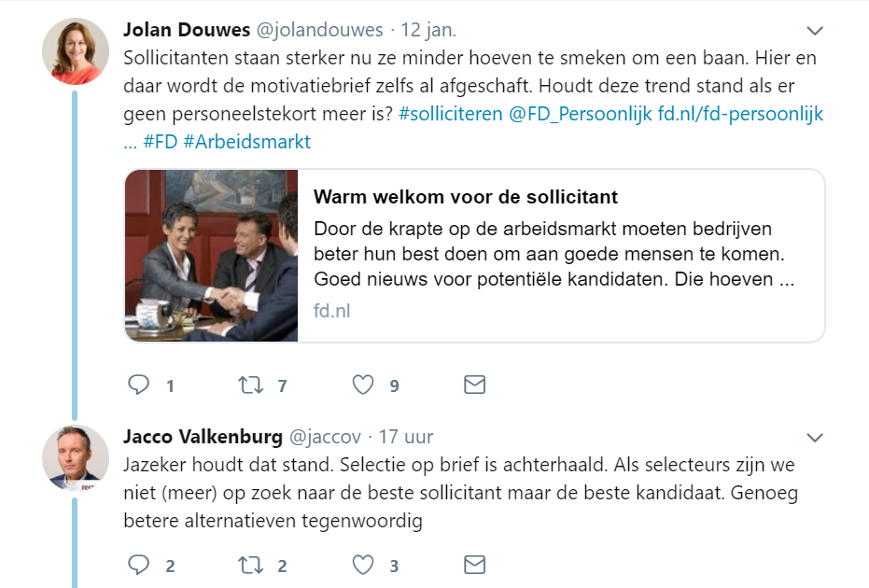Image resolution: width=869 pixels, height=588 pixels.
Task: Share Jacco Valkenburg's reply via message icon
Action: pyautogui.click(x=474, y=565)
